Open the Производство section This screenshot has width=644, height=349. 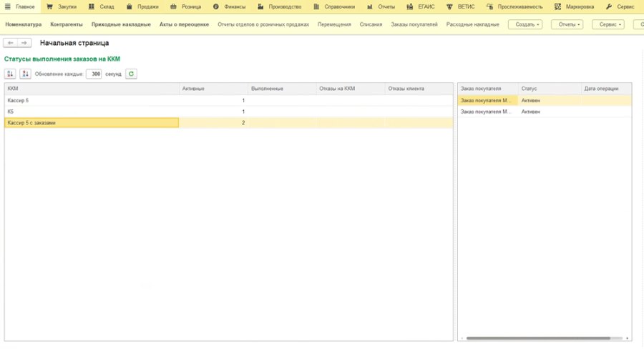tap(279, 6)
